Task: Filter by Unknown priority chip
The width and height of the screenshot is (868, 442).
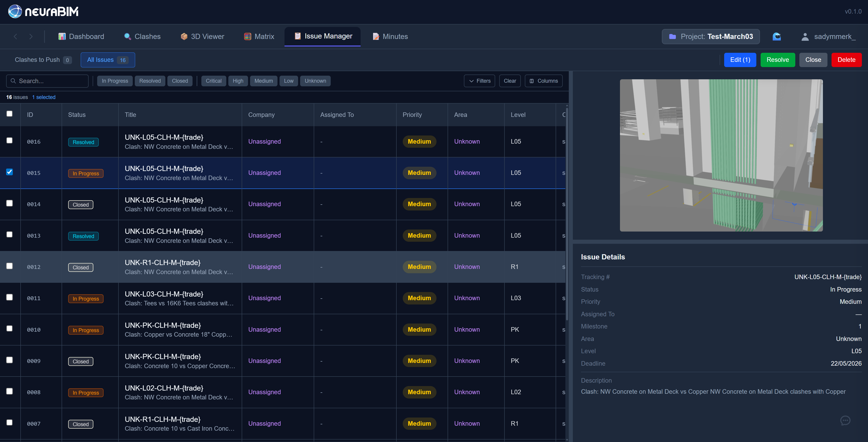Action: tap(315, 81)
